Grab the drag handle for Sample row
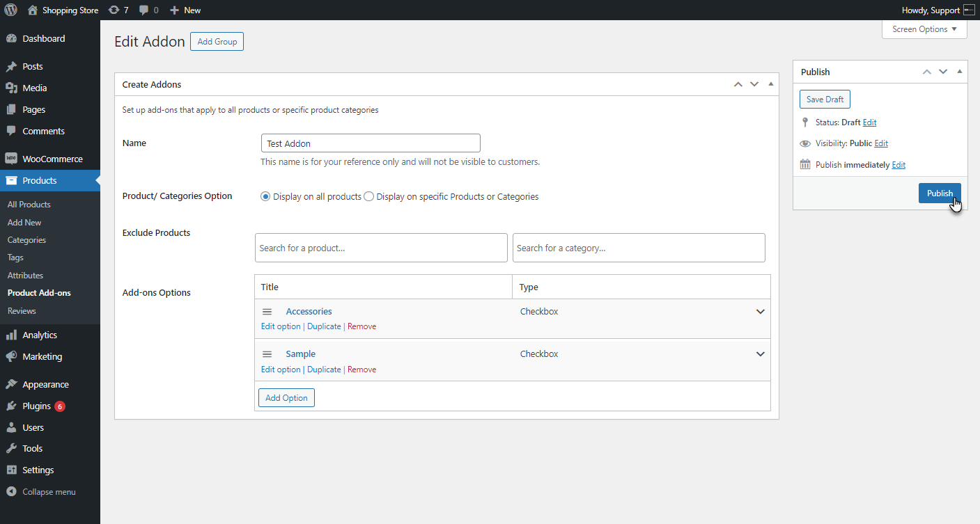The height and width of the screenshot is (524, 980). pyautogui.click(x=267, y=354)
